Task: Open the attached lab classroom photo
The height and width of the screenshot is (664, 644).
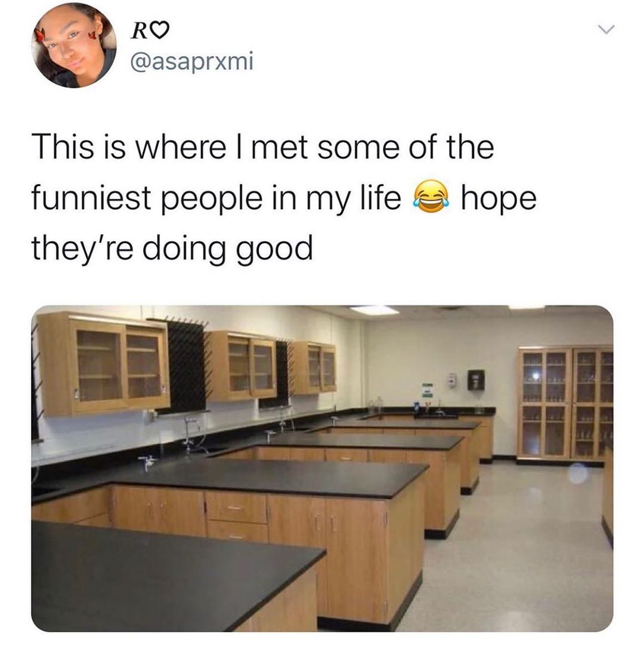Action: coord(322,468)
